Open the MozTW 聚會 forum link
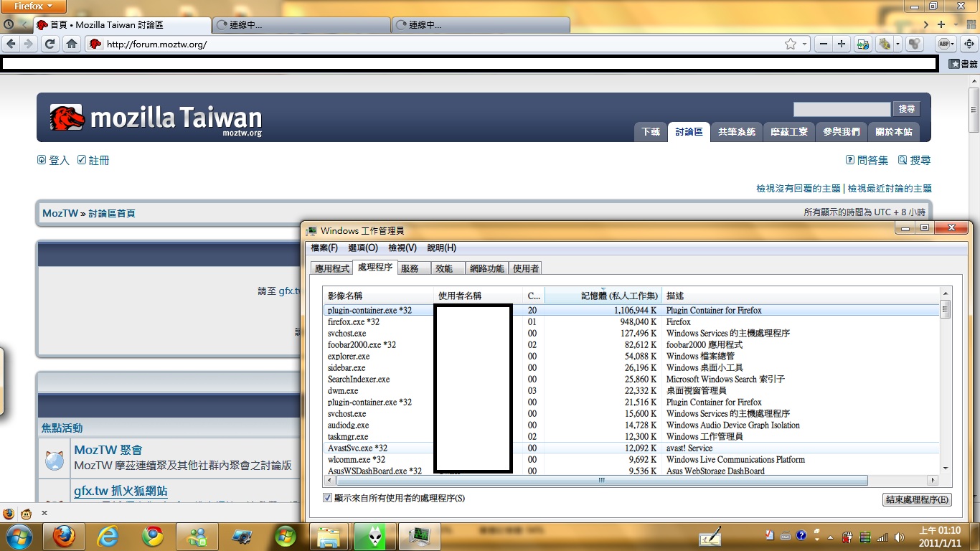Screen dimensions: 980x551 coord(108,450)
